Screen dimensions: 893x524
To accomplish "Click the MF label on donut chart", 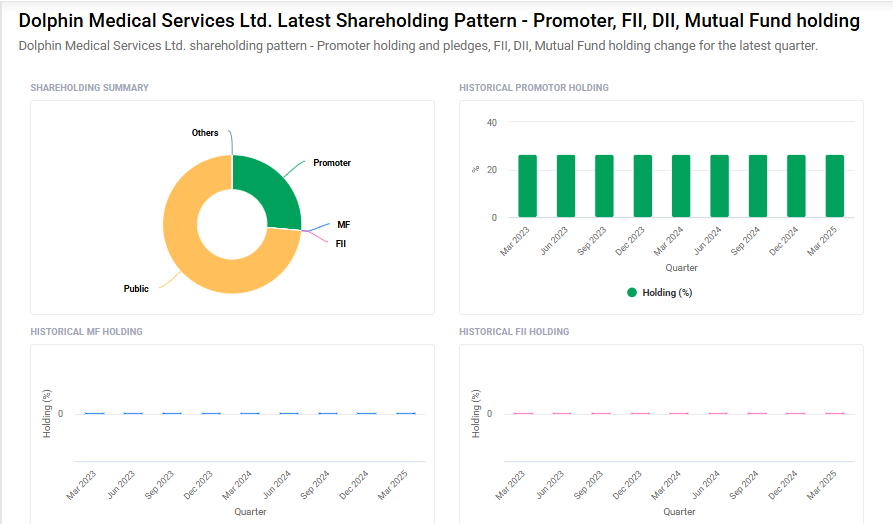I will (343, 225).
